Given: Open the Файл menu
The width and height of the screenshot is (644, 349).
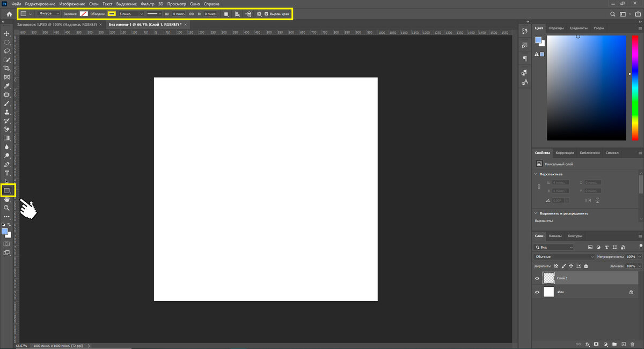Looking at the screenshot, I should 16,4.
